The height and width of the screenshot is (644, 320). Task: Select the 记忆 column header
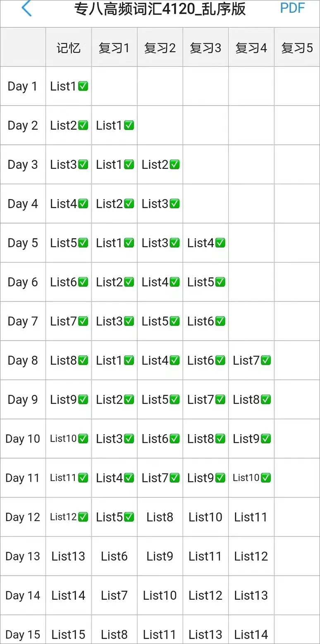(x=68, y=48)
